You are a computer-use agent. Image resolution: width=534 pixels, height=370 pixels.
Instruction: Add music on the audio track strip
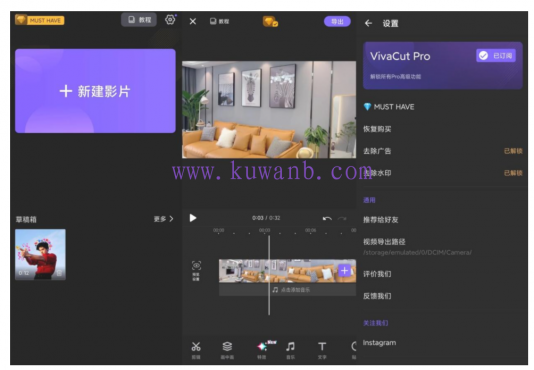tap(287, 290)
